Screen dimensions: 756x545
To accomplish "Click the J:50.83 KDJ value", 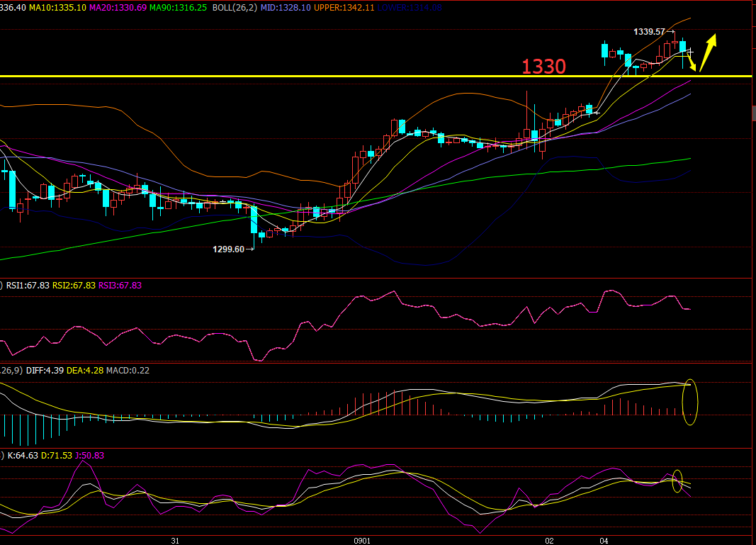I will point(89,455).
